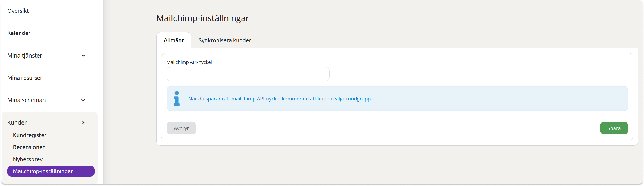Open Nyhetsbrev submenu item

coord(28,159)
